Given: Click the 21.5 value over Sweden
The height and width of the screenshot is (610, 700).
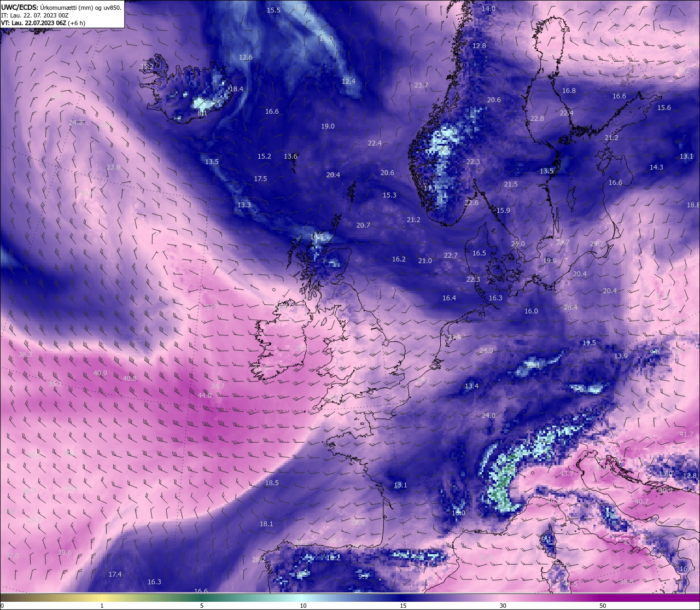Looking at the screenshot, I should tap(511, 184).
